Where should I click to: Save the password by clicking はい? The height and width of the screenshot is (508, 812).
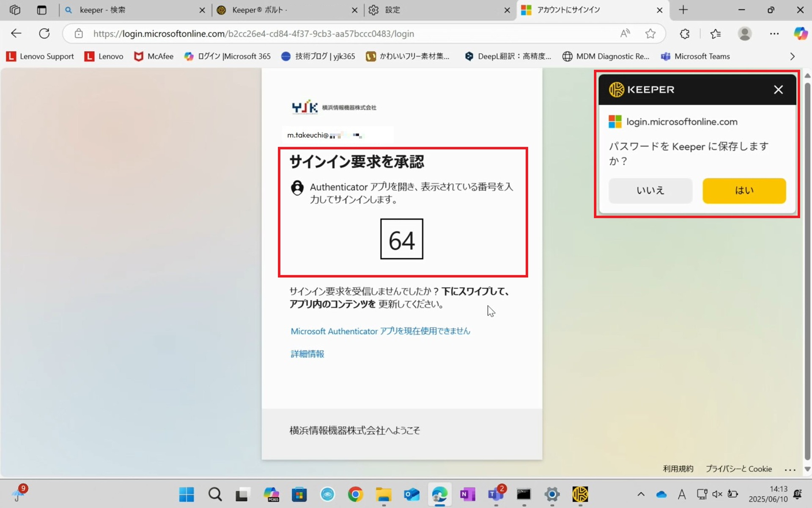(744, 190)
